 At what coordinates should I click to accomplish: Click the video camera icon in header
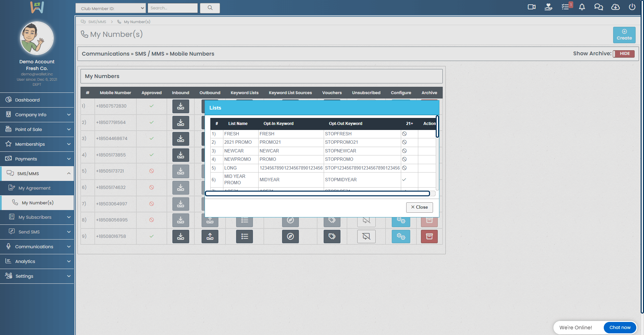pos(532,7)
